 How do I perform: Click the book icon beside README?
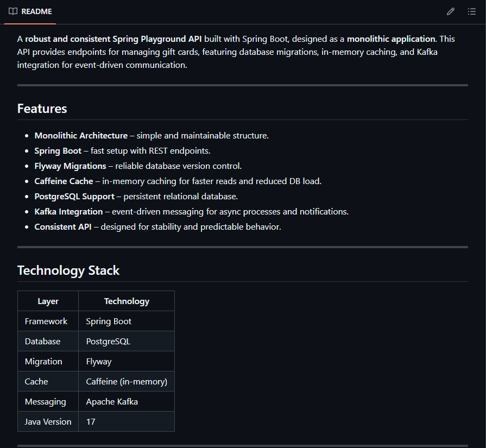[x=13, y=11]
